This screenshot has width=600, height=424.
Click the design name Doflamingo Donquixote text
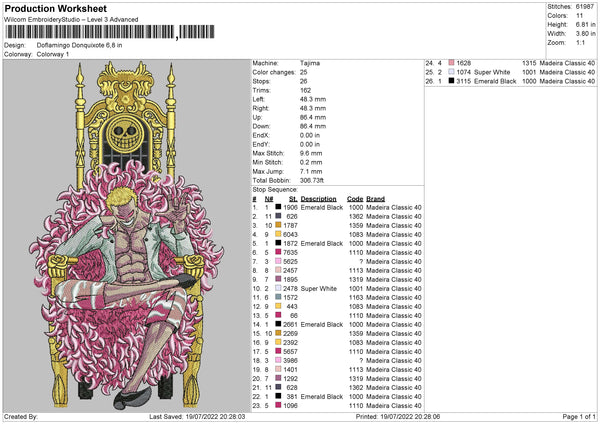[79, 45]
